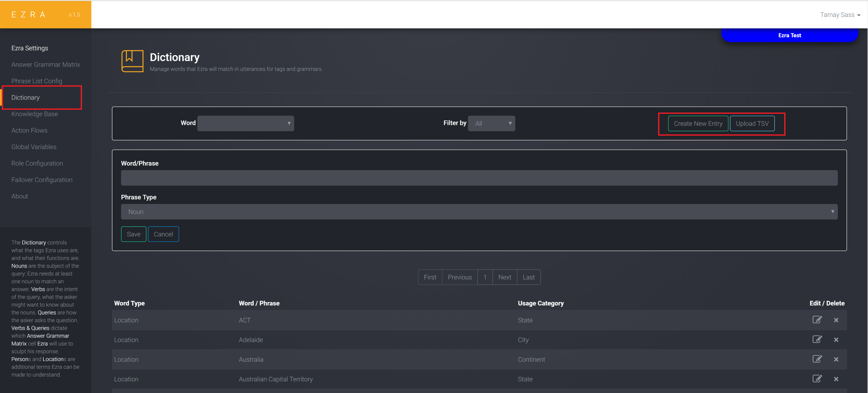Select the Adelaide cell
Viewport: 868px width, 393px height.
[251, 340]
